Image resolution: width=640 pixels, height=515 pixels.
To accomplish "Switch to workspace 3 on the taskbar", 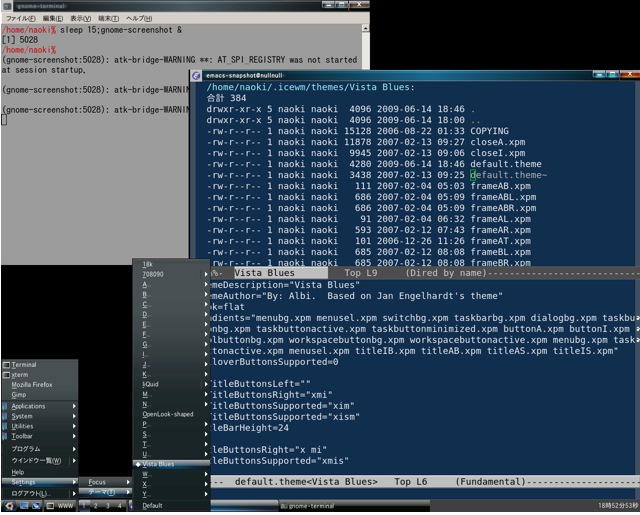I will point(107,506).
